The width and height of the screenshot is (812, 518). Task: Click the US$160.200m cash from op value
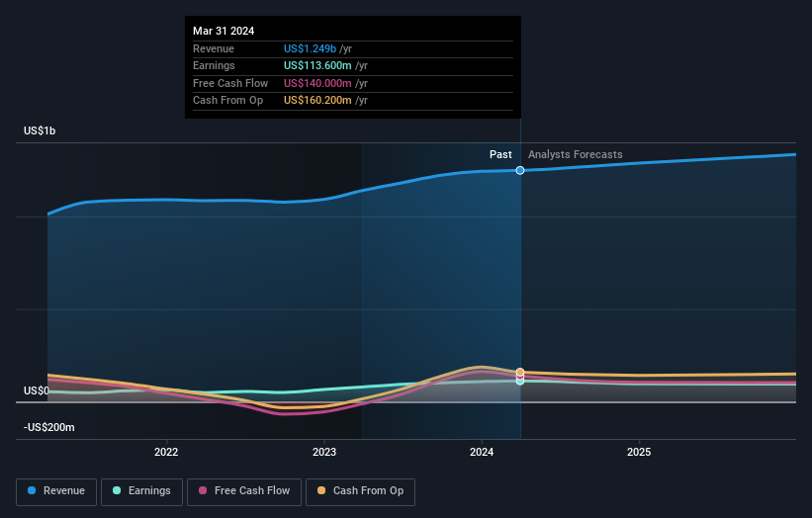point(317,101)
